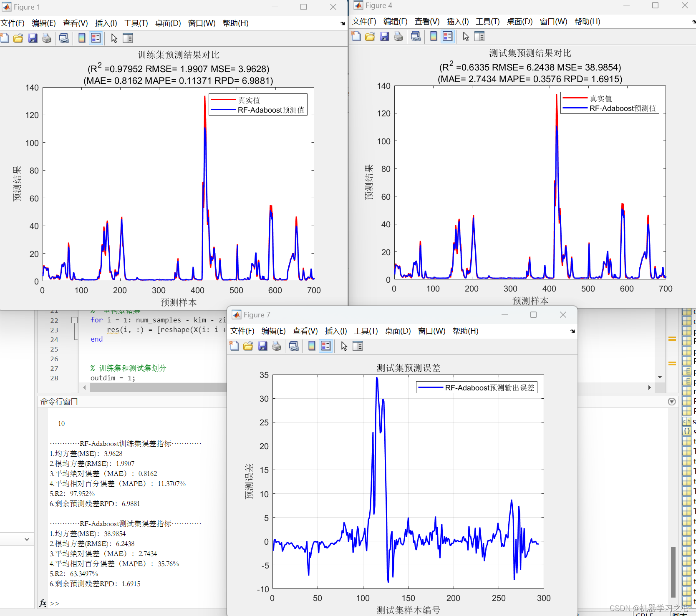Click editor horizontal scroll left arrow
Image resolution: width=696 pixels, height=616 pixels.
[x=84, y=388]
